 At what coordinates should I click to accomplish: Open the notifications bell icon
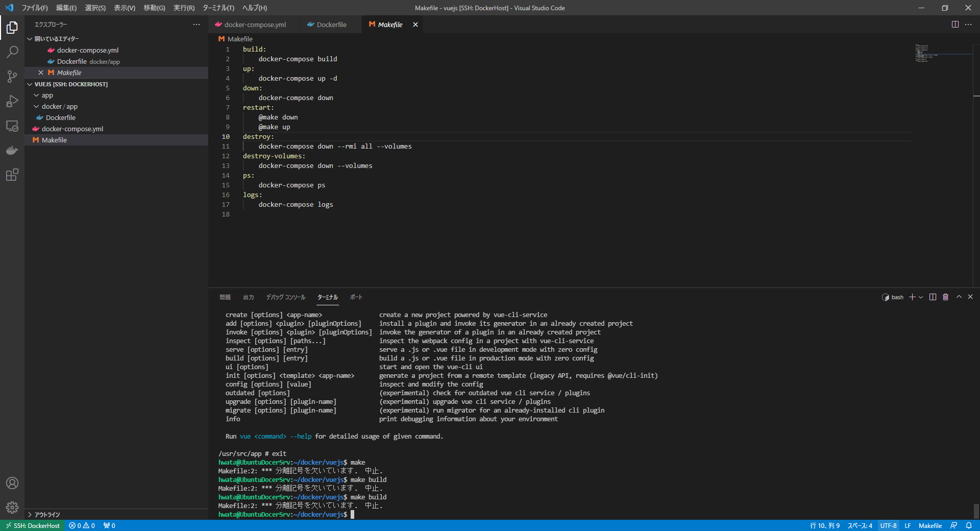[x=969, y=525]
